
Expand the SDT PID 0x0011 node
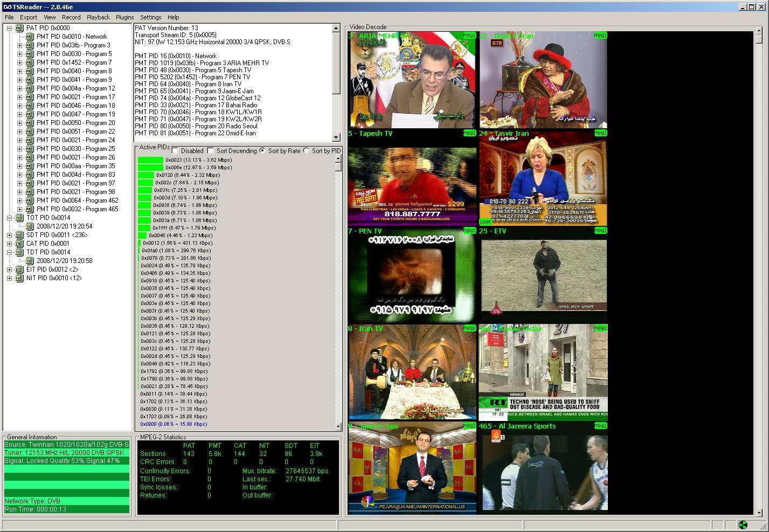[x=9, y=235]
